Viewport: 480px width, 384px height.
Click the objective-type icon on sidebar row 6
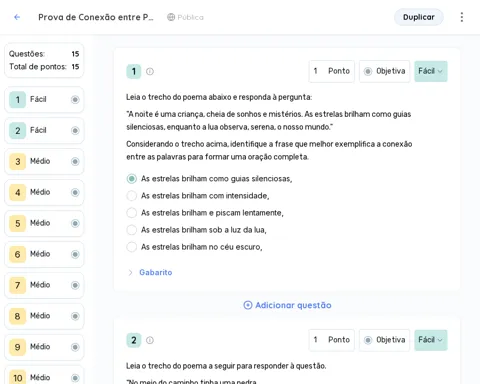coord(75,254)
